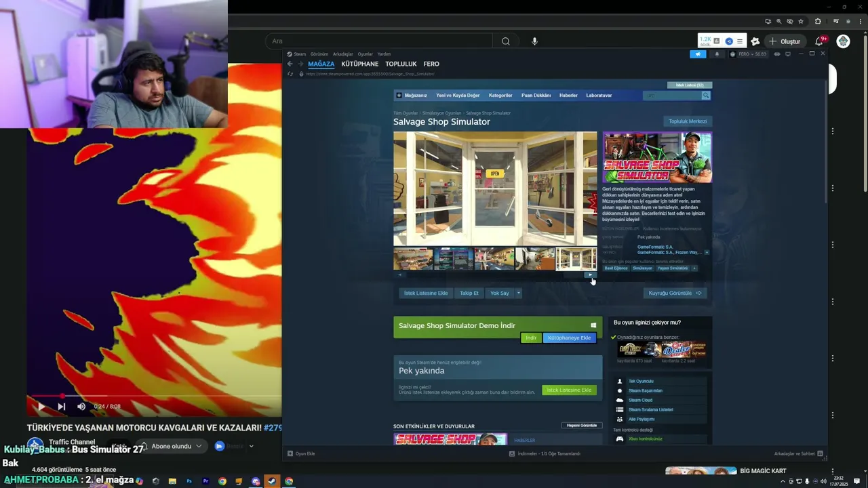Open FERO account wallet dropdown
The height and width of the screenshot is (488, 868).
pyautogui.click(x=749, y=54)
